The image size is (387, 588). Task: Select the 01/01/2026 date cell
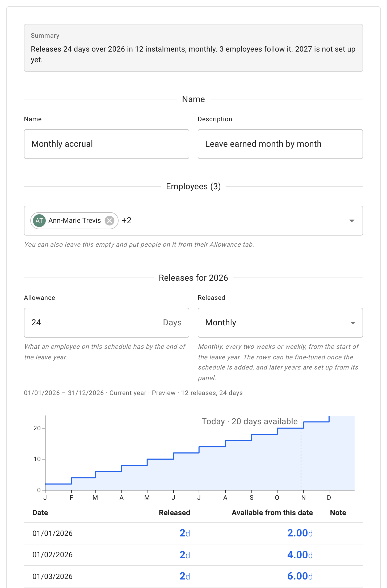[53, 533]
